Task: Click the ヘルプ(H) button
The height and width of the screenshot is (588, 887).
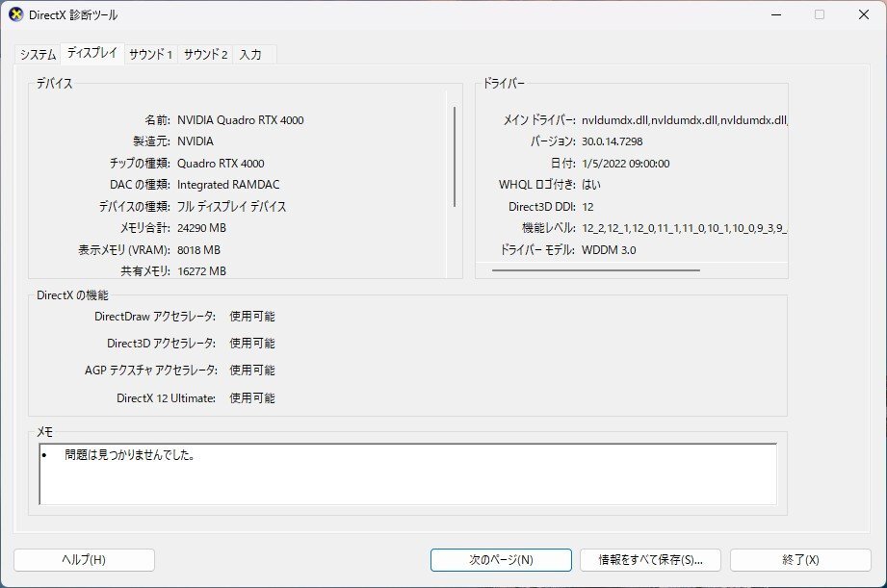Action: 84,560
